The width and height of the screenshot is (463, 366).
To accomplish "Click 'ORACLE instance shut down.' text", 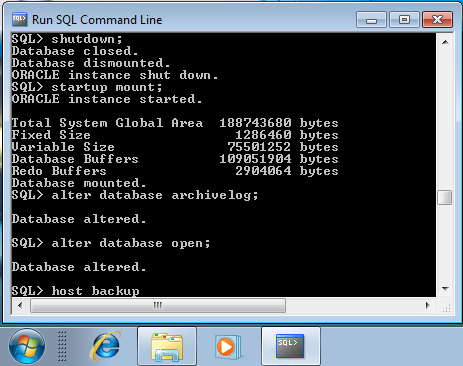I will coord(115,75).
